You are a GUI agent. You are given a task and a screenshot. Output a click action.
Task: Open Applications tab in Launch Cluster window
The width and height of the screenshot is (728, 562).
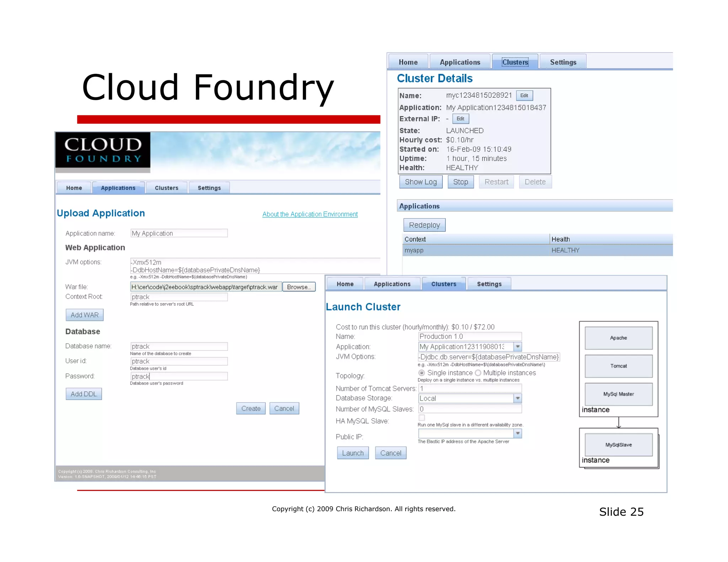pos(392,284)
